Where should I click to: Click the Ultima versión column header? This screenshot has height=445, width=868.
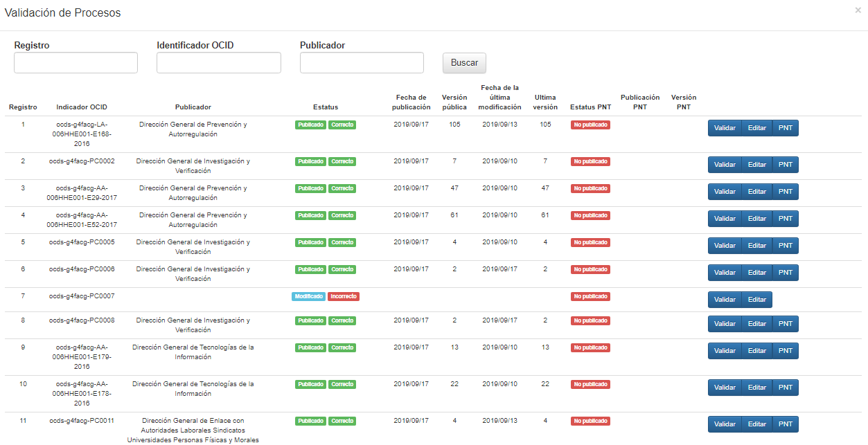pos(545,102)
